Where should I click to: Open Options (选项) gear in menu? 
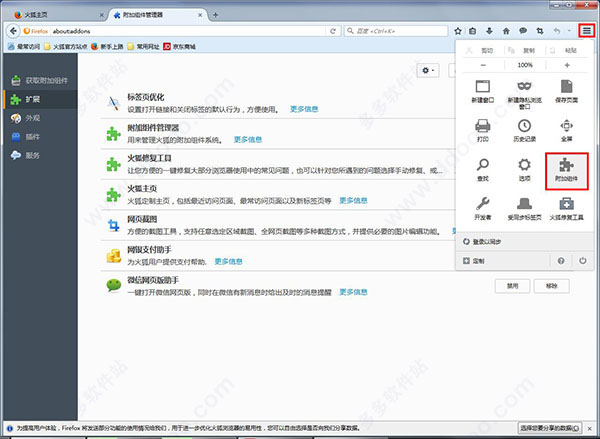point(524,170)
